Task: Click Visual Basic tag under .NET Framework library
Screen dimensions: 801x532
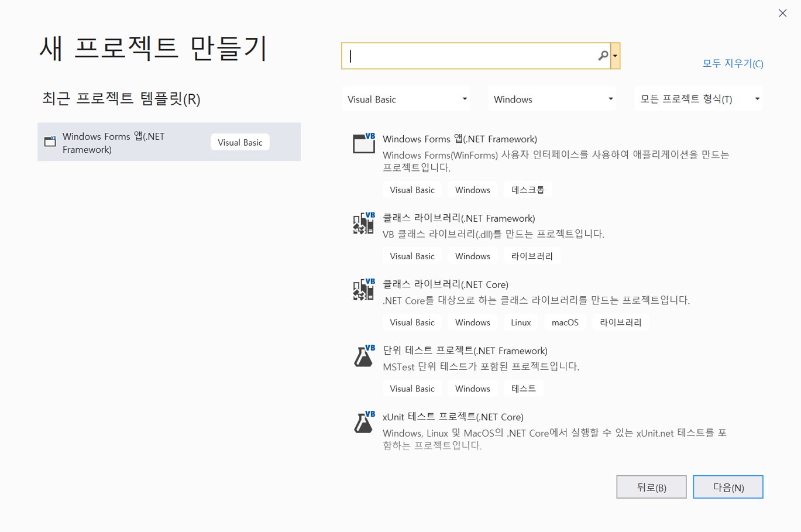Action: (412, 256)
